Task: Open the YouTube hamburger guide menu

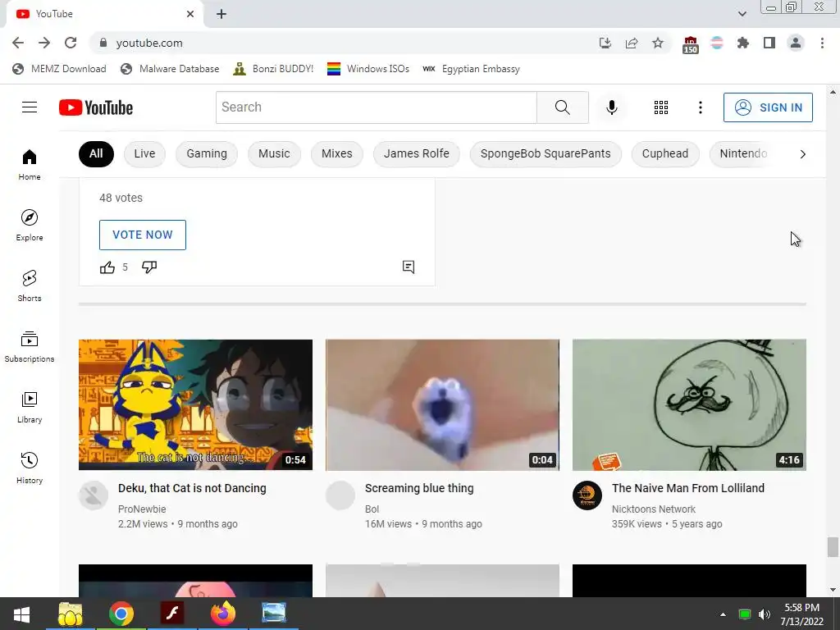Action: [30, 107]
